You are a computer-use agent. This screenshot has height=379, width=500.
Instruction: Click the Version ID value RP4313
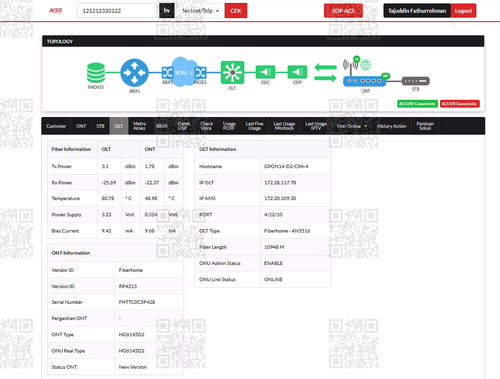[x=128, y=286]
